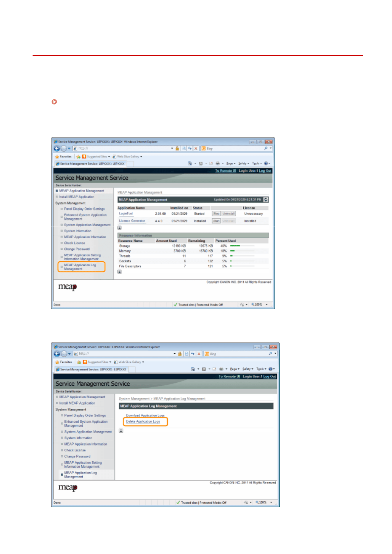Click the Refresh icon in the lower browser address bar

(x=193, y=354)
